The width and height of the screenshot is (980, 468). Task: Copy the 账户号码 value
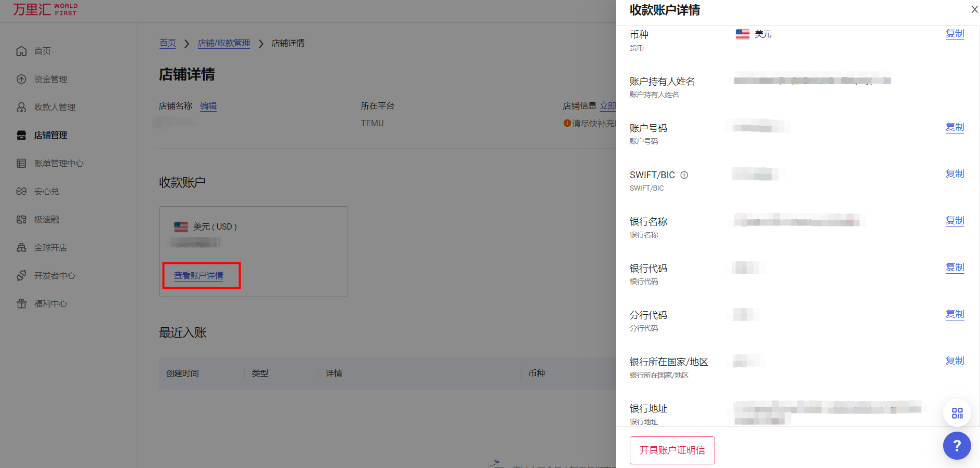[x=955, y=127]
